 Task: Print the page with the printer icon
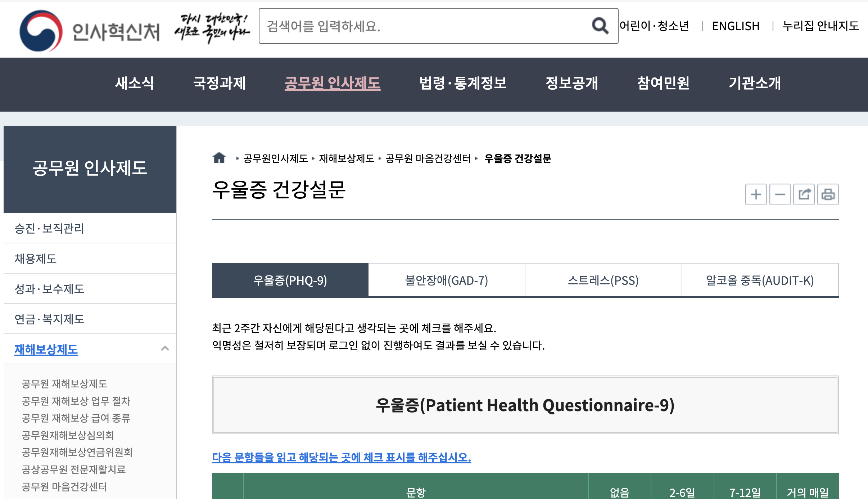828,194
